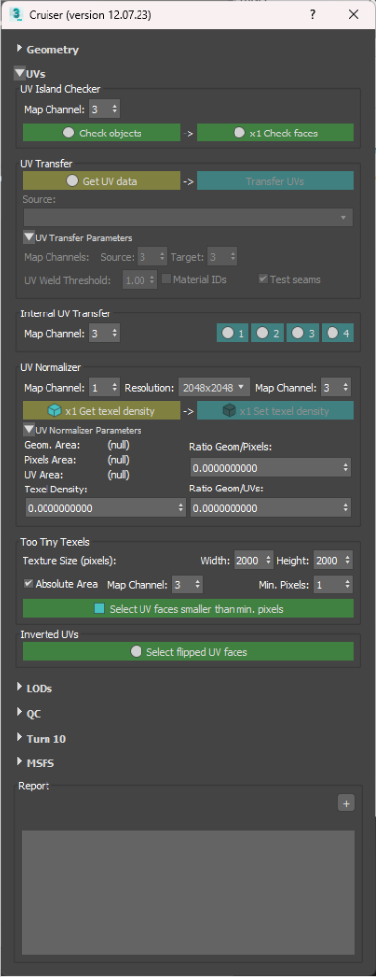
Task: Click Internal UV Transfer slot 4 button
Action: (337, 333)
